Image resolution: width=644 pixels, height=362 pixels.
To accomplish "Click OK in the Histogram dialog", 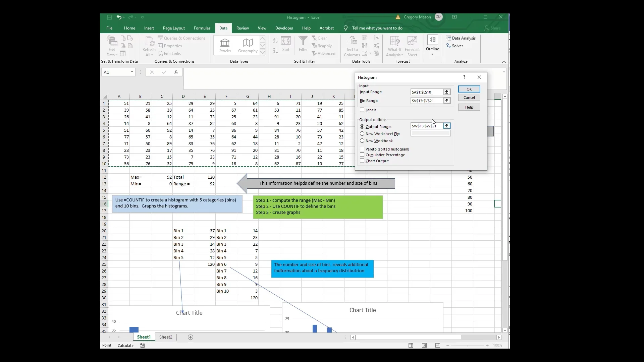I will click(x=469, y=89).
